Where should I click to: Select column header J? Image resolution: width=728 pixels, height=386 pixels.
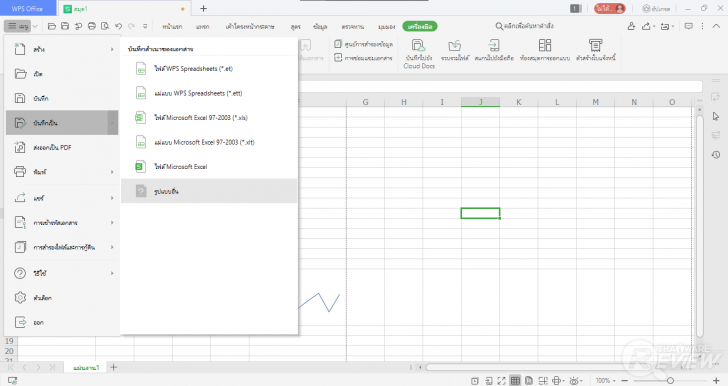pyautogui.click(x=481, y=102)
